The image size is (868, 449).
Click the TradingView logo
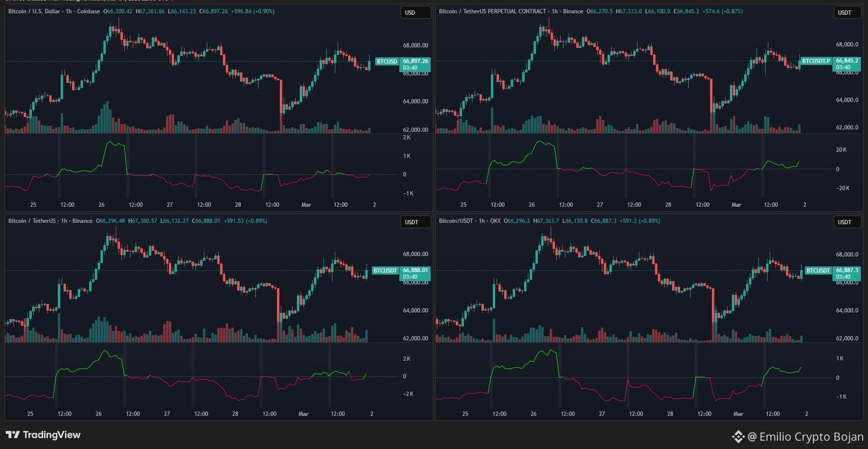point(43,435)
